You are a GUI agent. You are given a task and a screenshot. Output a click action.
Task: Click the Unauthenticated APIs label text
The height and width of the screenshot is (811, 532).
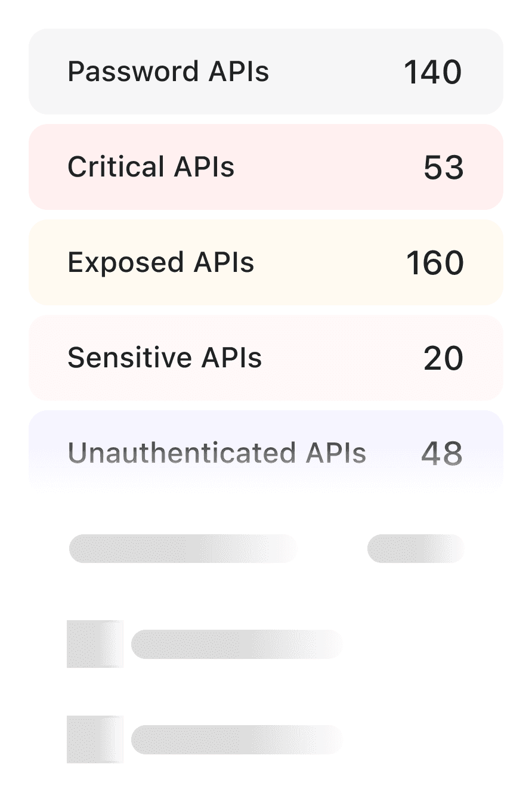pos(217,453)
